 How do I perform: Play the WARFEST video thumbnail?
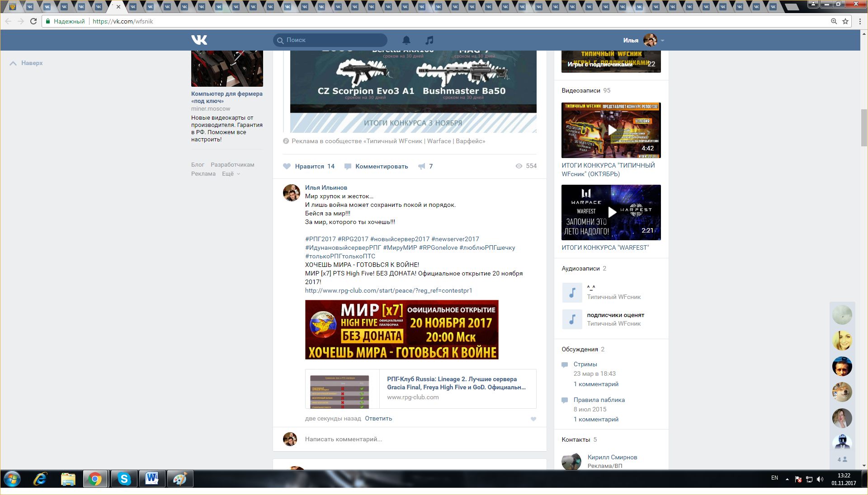click(611, 212)
